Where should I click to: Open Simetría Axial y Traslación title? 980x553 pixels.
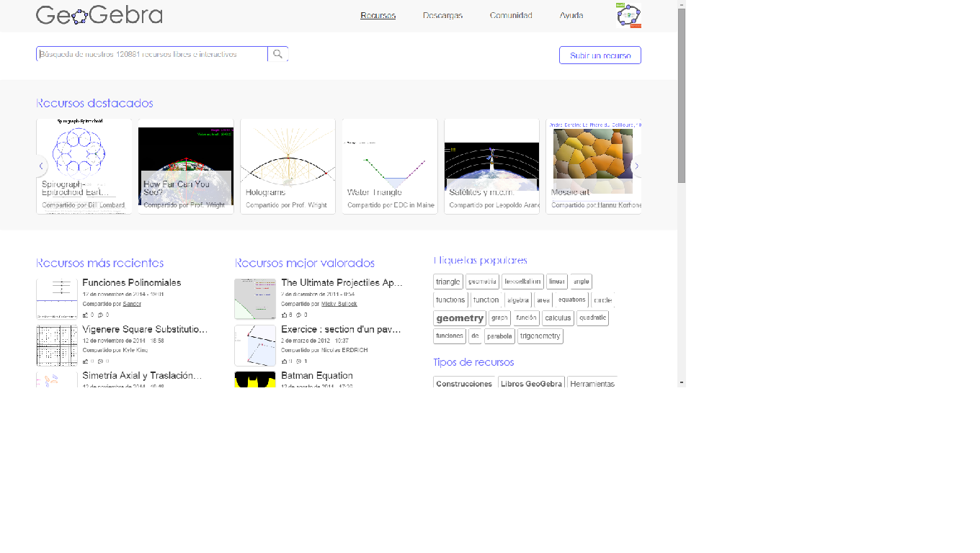click(142, 375)
